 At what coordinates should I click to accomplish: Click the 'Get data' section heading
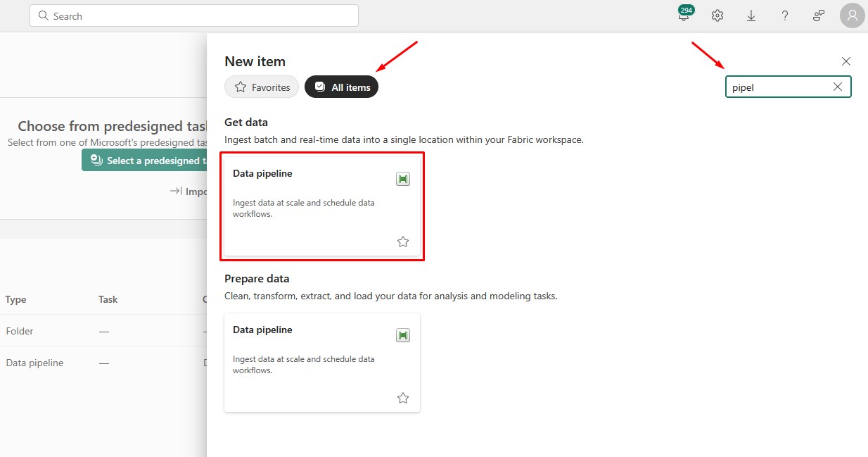coord(246,122)
